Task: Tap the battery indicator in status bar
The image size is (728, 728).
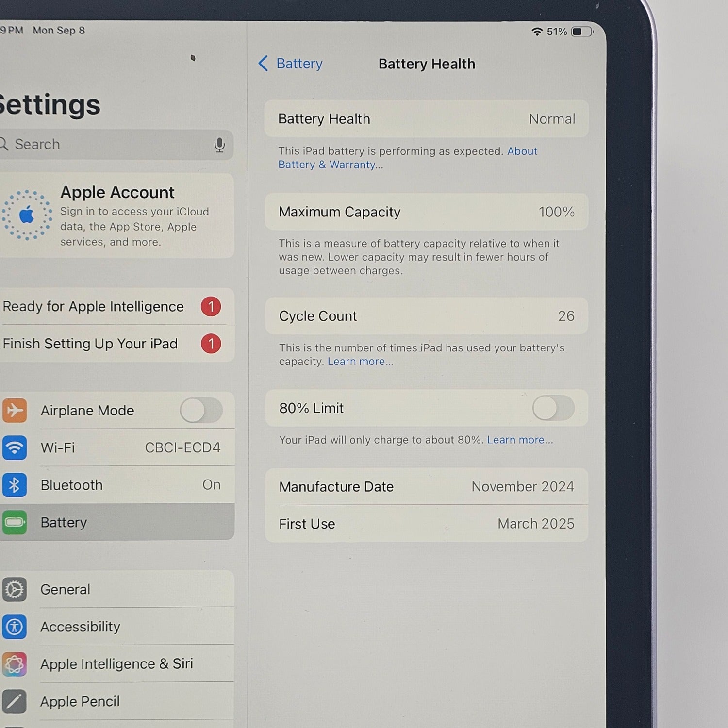Action: [x=582, y=32]
